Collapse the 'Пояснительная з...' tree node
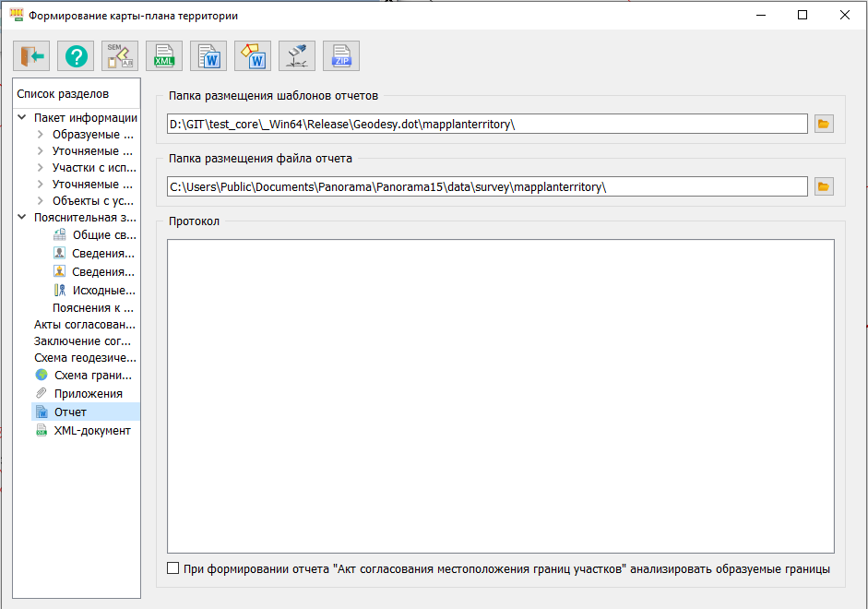Viewport: 868px width, 609px height. [22, 218]
